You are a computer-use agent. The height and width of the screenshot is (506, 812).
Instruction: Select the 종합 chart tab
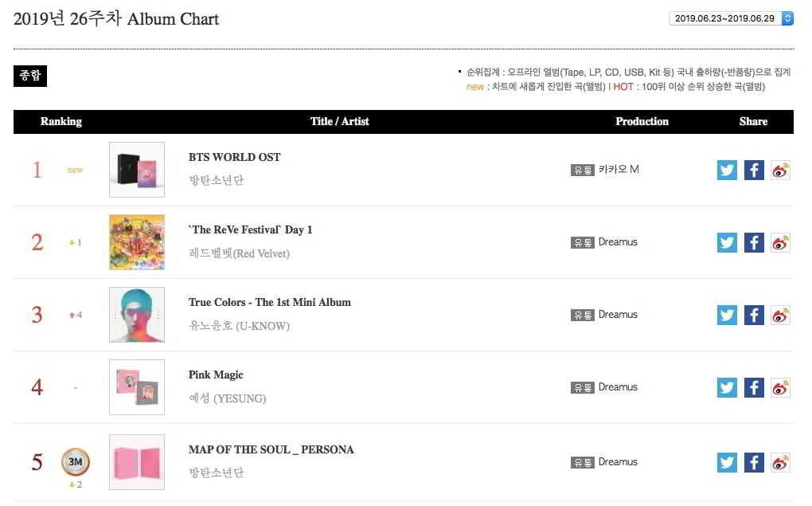(x=30, y=76)
